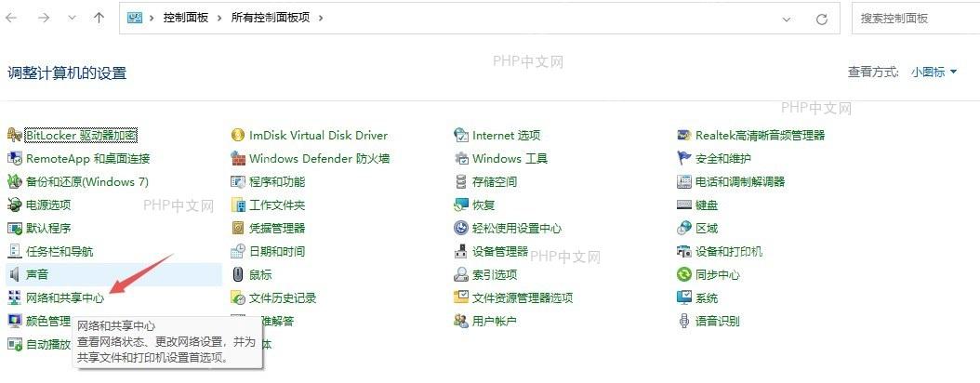
Task: Open the 键盘 link
Action: [707, 205]
